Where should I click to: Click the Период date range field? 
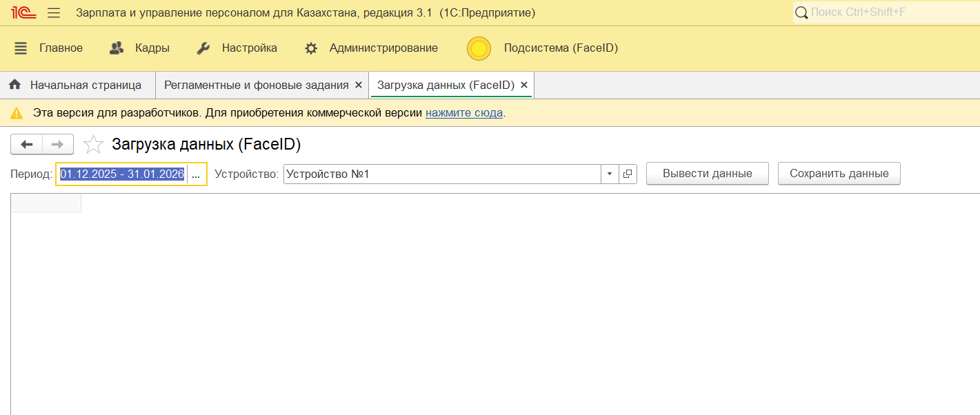[122, 174]
